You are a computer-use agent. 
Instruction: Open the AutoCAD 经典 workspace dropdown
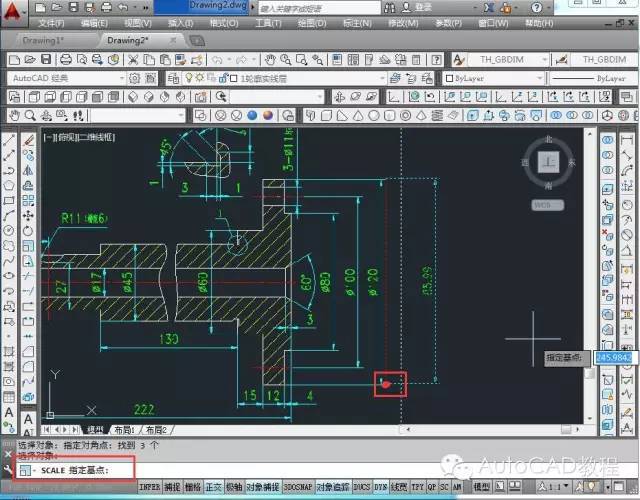click(x=66, y=78)
